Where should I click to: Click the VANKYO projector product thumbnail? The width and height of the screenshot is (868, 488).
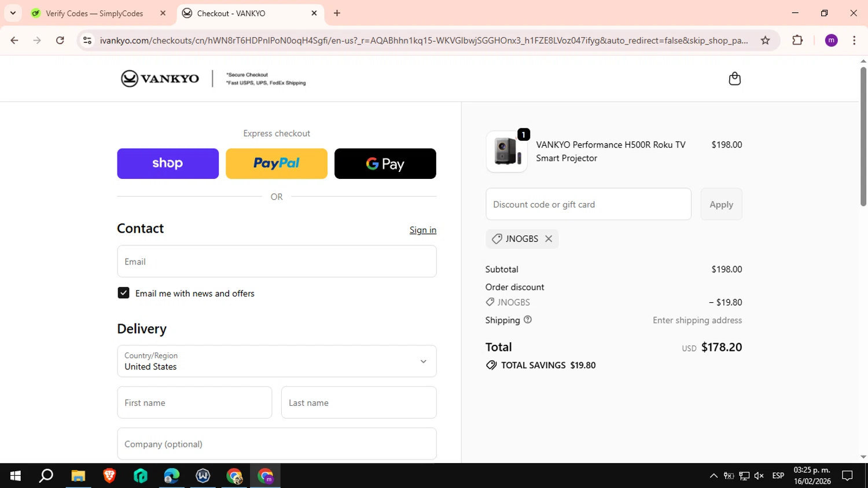506,152
